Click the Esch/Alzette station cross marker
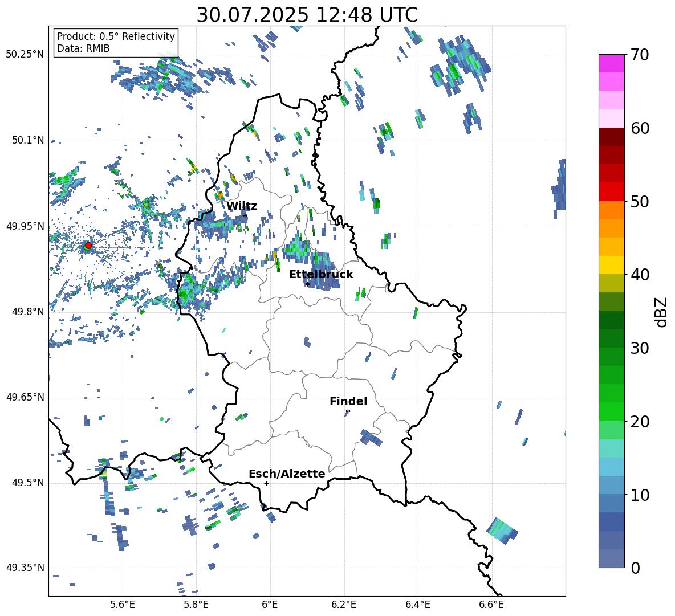The height and width of the screenshot is (616, 675). click(266, 483)
